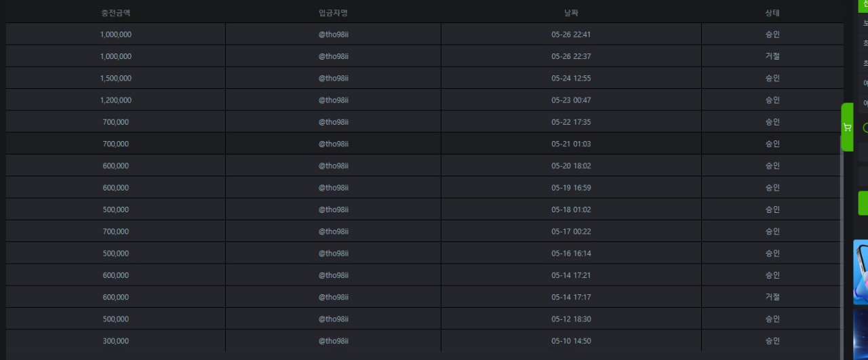This screenshot has height=360, width=868.
Task: Click the 입금자명 column header
Action: (x=333, y=13)
